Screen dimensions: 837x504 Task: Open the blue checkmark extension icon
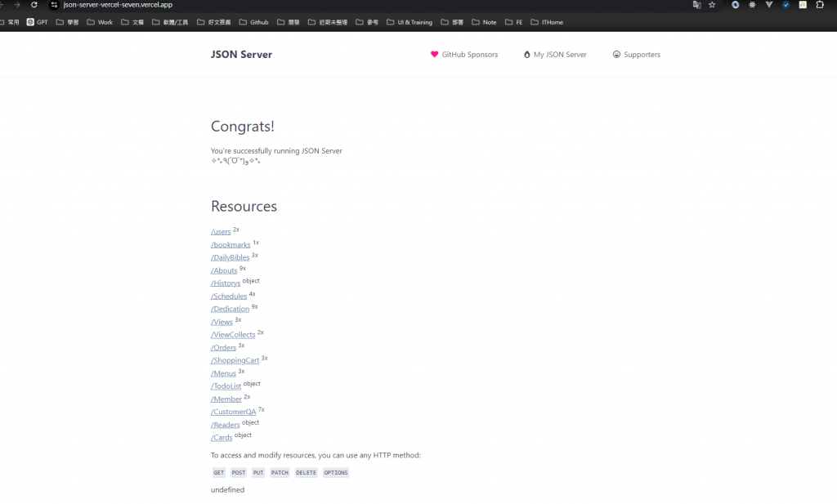click(x=786, y=5)
